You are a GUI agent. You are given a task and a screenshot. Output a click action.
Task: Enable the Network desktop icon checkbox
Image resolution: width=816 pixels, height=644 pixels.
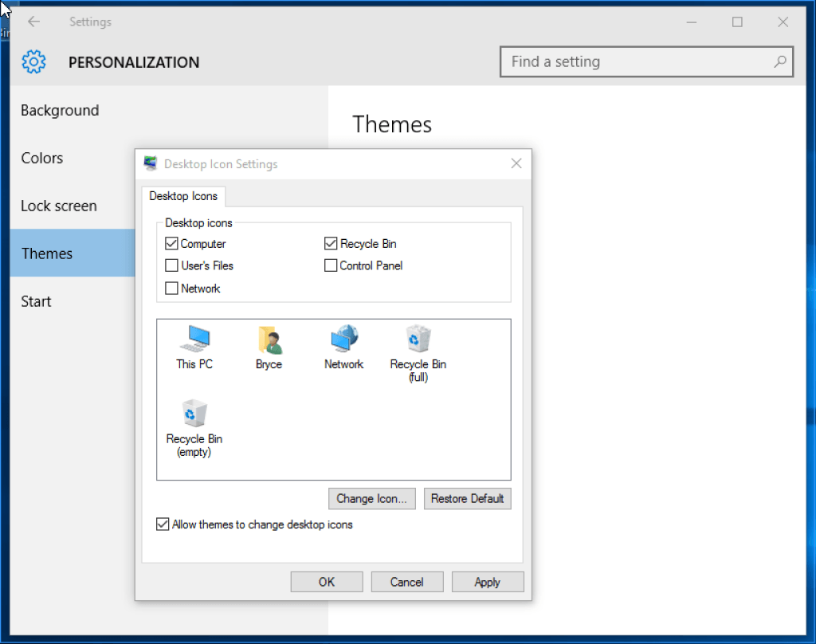(x=171, y=289)
